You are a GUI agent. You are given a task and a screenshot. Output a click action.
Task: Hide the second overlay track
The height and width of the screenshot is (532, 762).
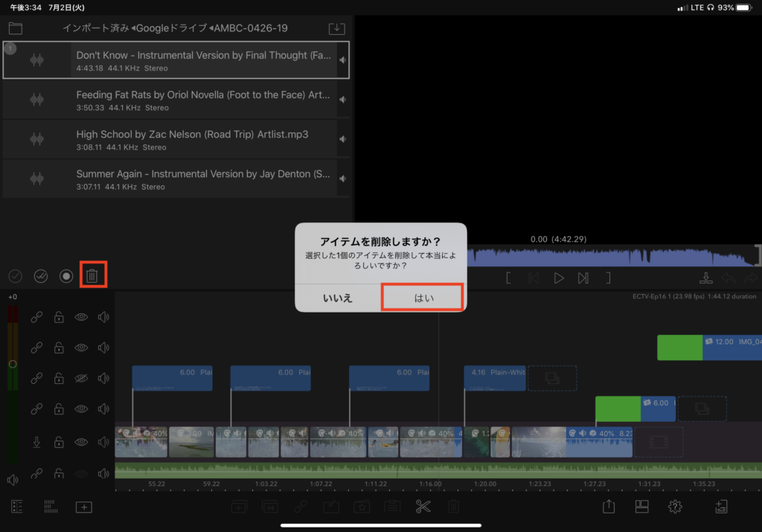coord(81,348)
